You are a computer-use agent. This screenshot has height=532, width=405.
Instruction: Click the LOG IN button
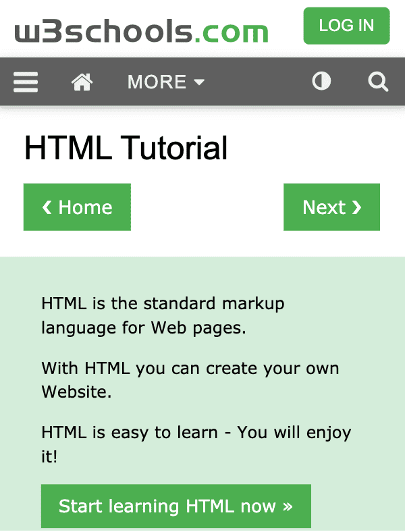click(x=346, y=26)
